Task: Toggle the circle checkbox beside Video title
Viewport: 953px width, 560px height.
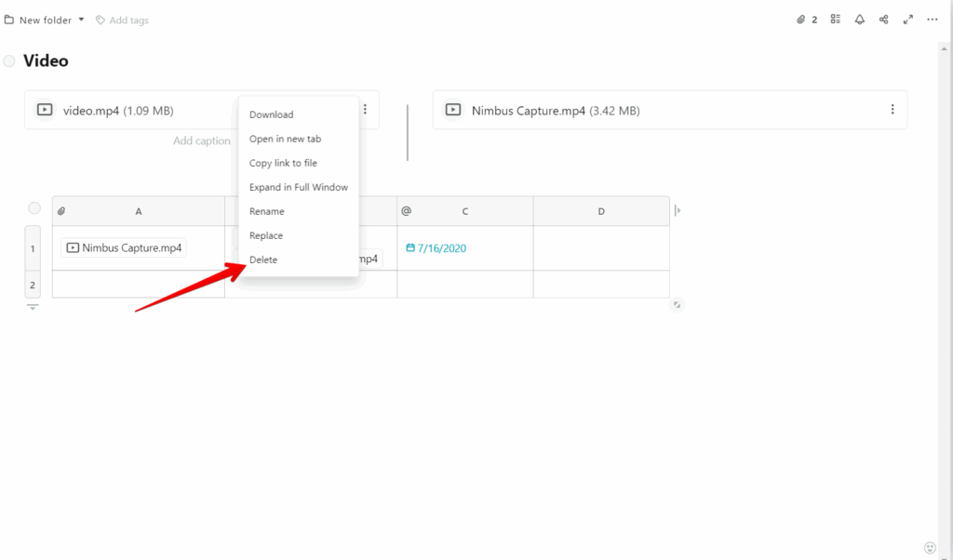Action: click(x=9, y=61)
